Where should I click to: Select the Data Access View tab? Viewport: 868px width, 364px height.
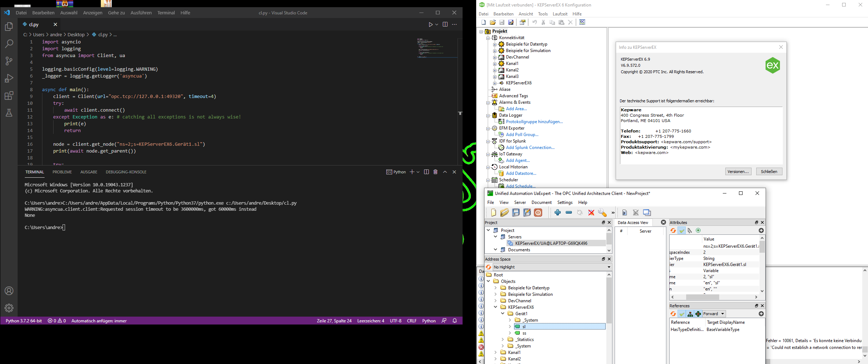tap(633, 223)
